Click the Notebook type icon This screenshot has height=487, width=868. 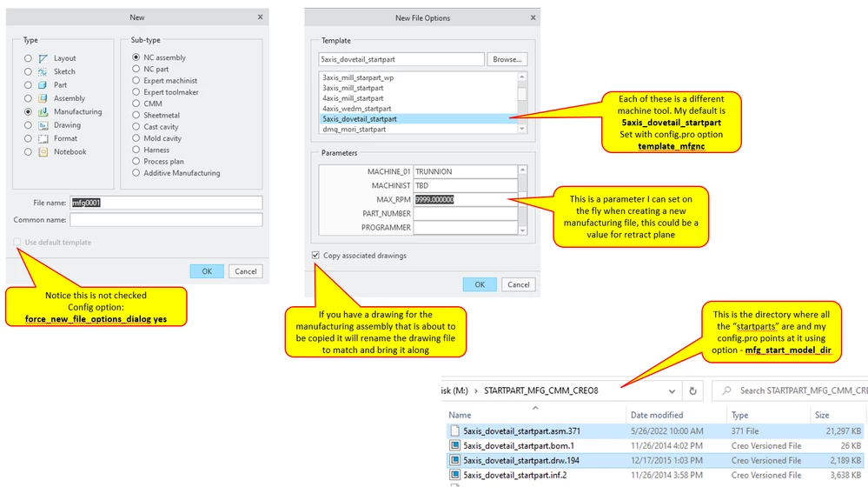tap(43, 152)
